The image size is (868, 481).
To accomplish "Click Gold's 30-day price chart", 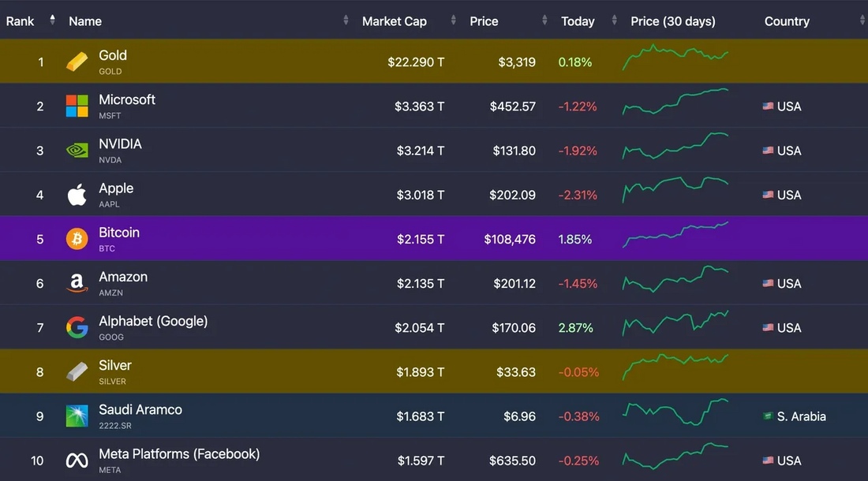I will [675, 58].
